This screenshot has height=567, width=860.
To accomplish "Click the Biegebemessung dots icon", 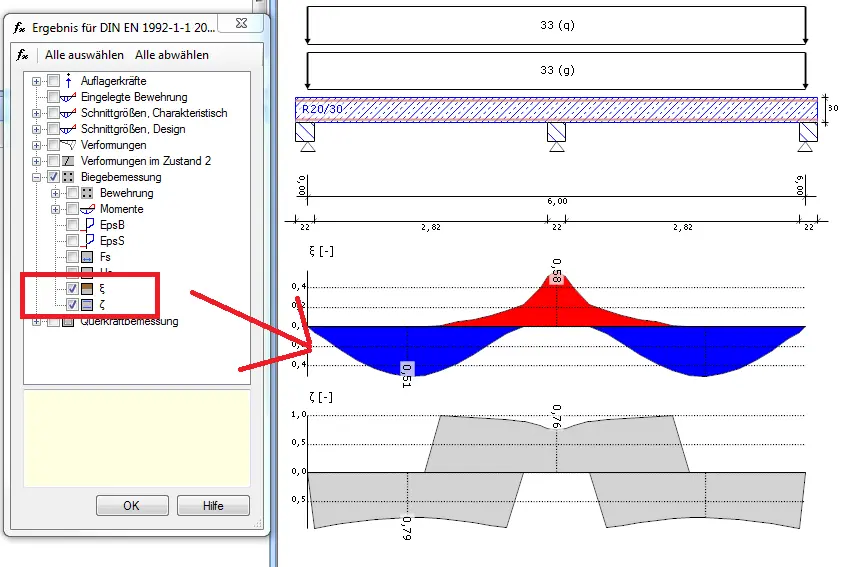I will [x=68, y=177].
